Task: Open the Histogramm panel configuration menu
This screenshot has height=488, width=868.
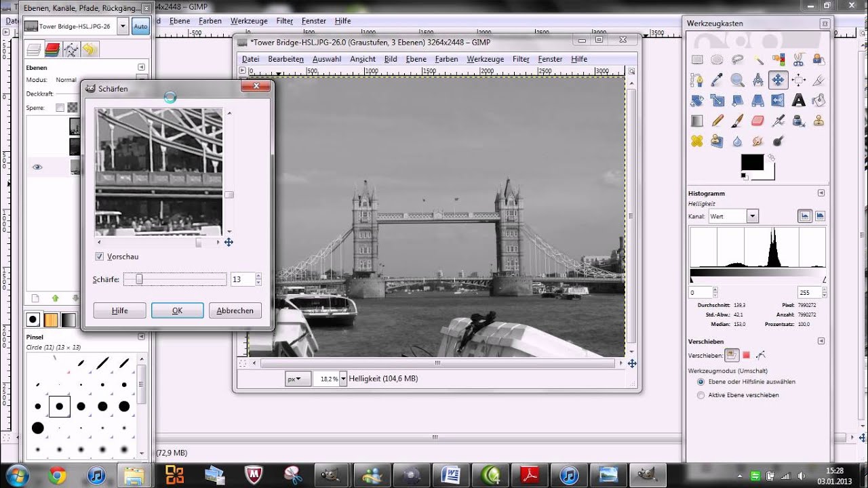Action: (x=821, y=193)
